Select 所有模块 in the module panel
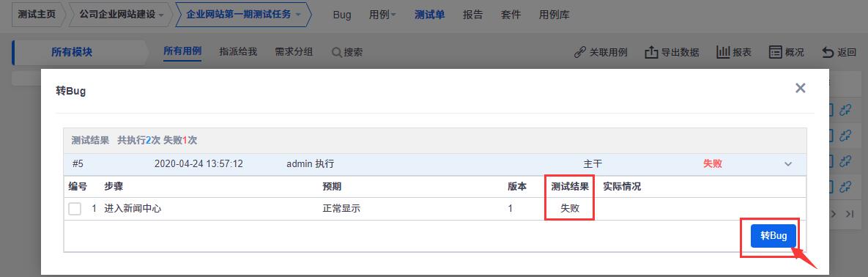The image size is (868, 277). pos(72,53)
